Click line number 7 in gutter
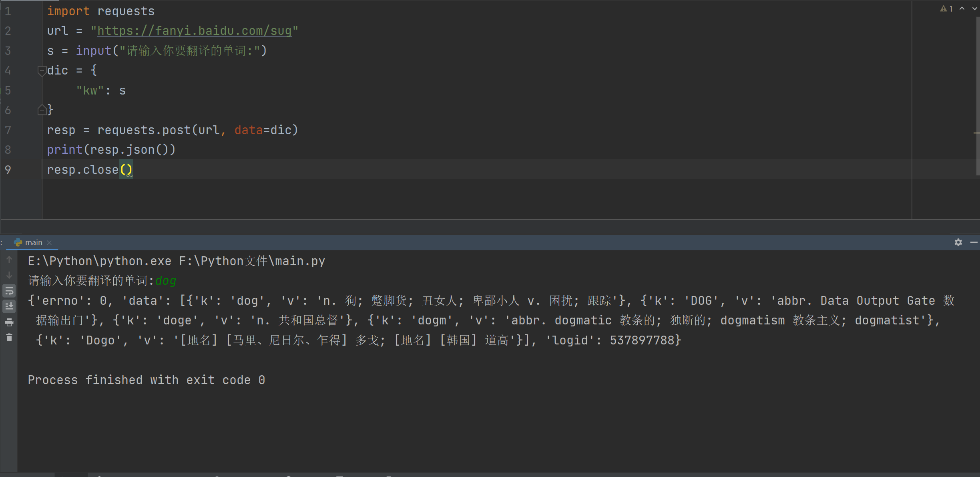Viewport: 980px width, 477px height. (8, 130)
